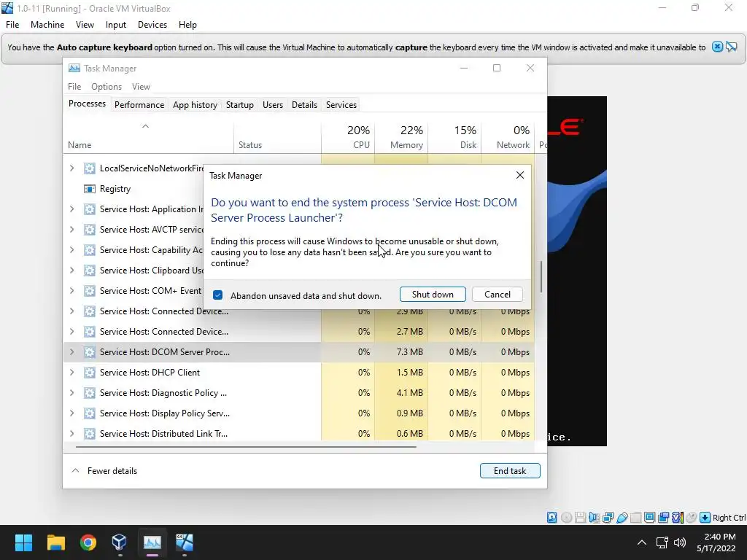Click the volume icon in system tray
Viewport: 747px width, 560px height.
pyautogui.click(x=680, y=542)
